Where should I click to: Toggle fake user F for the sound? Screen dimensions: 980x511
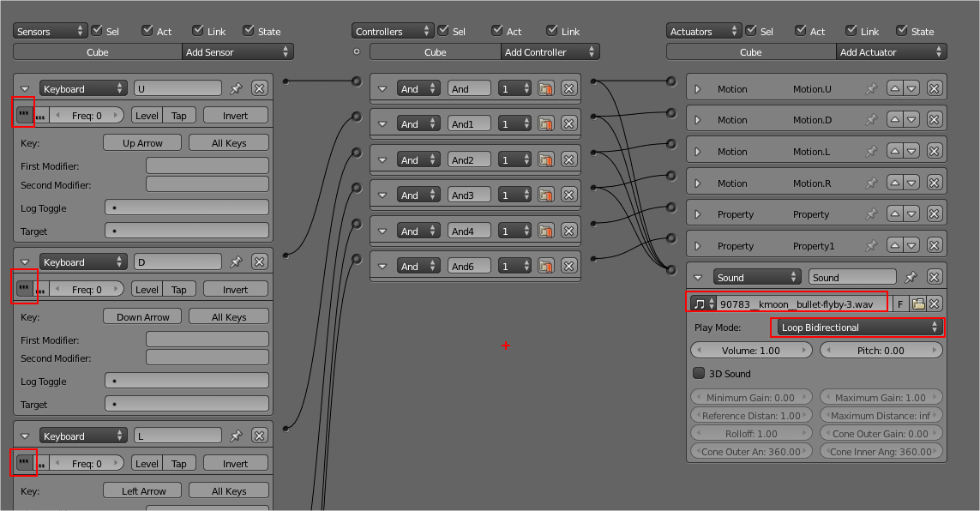coord(900,304)
